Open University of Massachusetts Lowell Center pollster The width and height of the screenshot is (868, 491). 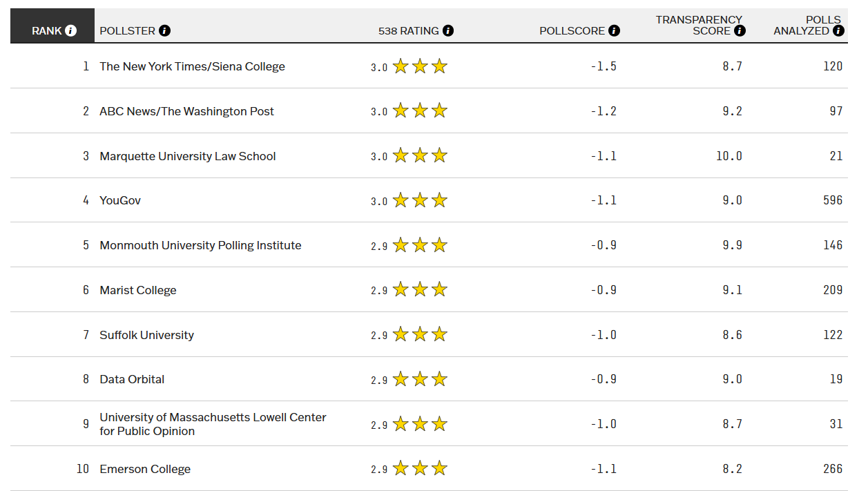[213, 424]
